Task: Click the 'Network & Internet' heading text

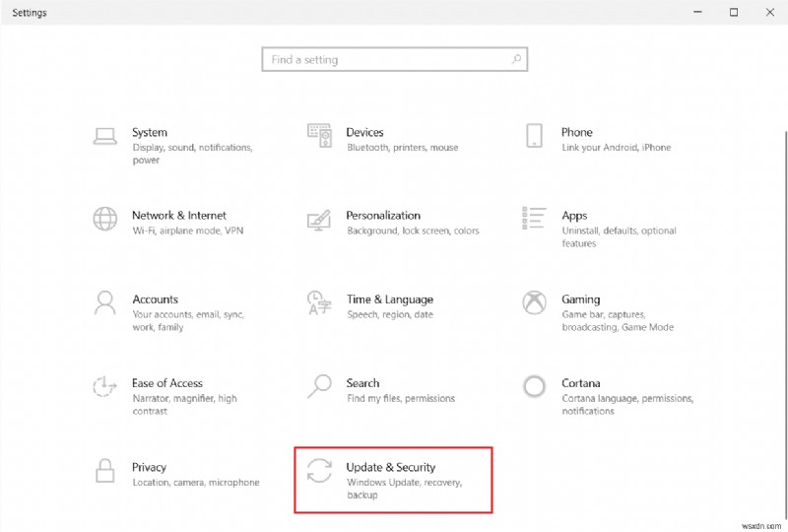Action: click(x=179, y=215)
